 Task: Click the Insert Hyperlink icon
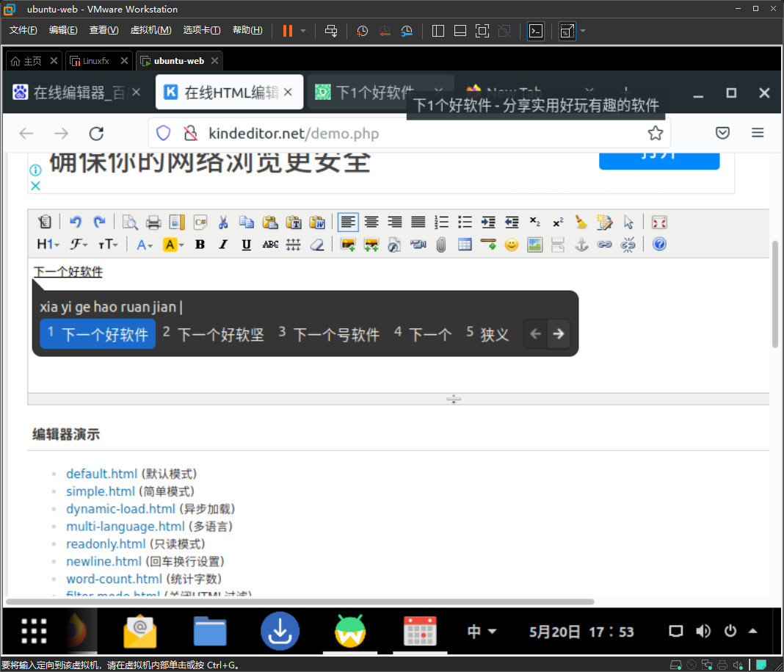[604, 245]
